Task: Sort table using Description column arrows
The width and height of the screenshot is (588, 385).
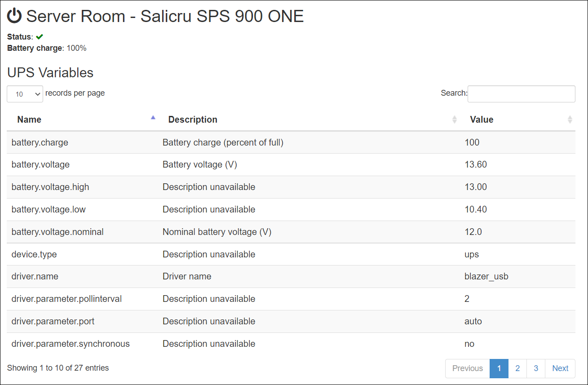Action: point(455,119)
